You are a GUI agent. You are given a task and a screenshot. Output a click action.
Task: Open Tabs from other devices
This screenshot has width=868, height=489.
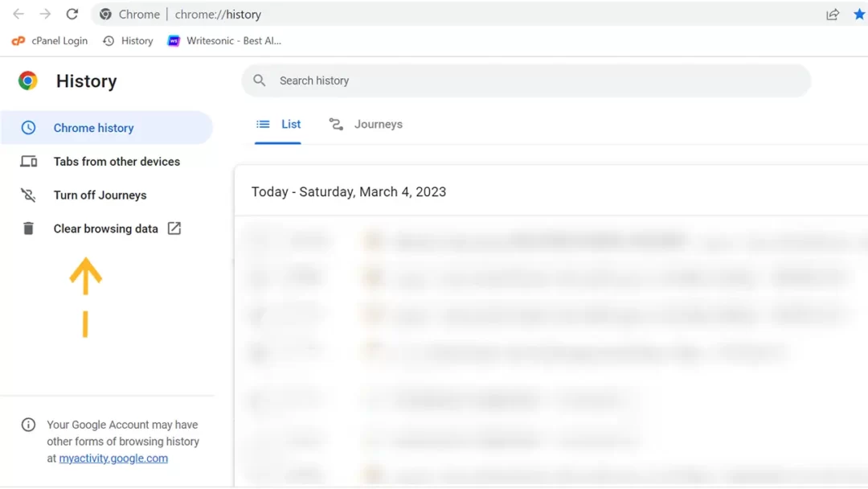(x=117, y=162)
